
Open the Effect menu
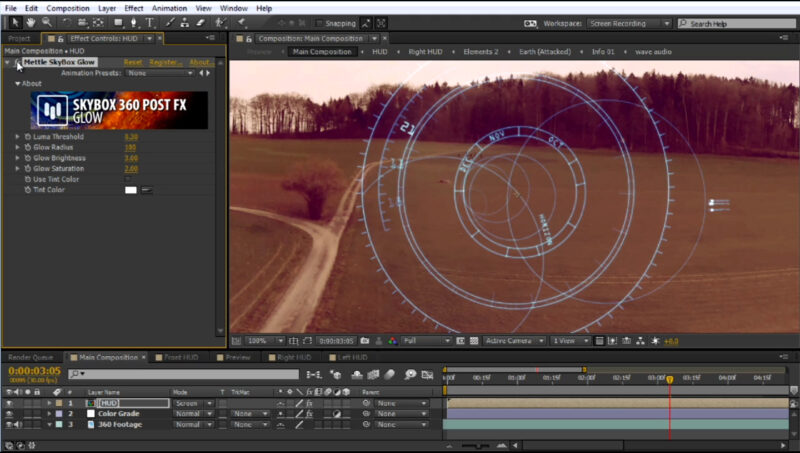coord(133,7)
